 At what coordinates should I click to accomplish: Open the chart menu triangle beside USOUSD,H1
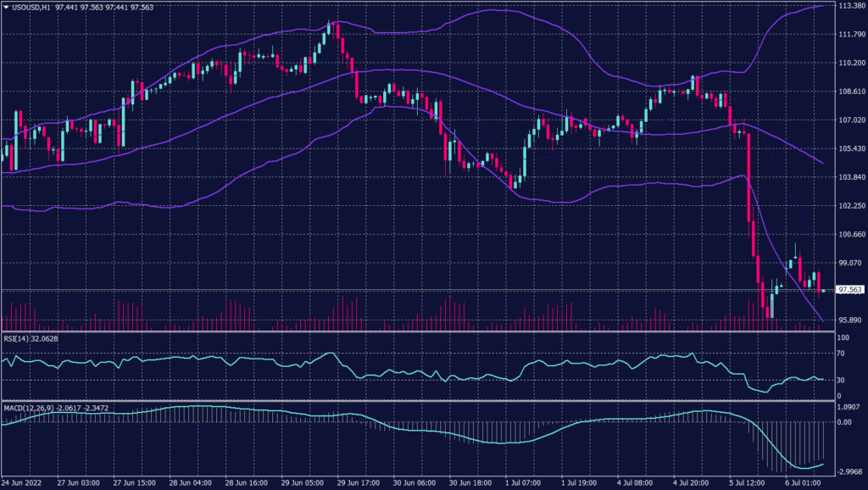pyautogui.click(x=6, y=7)
